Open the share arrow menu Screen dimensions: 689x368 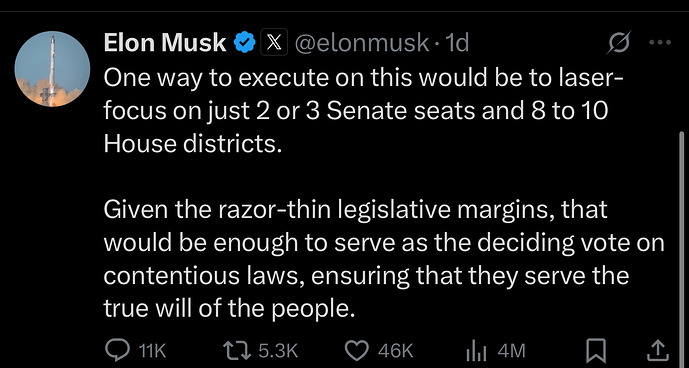point(660,350)
